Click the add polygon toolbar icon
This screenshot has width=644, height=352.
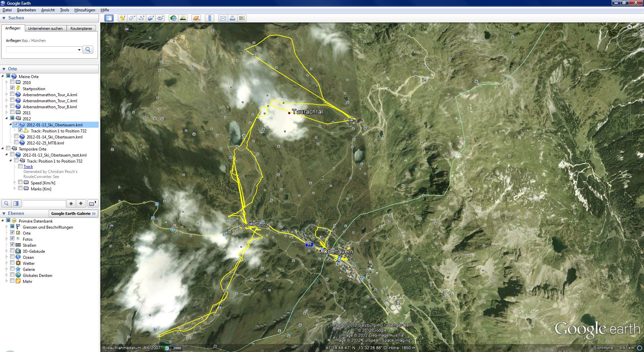pyautogui.click(x=132, y=18)
